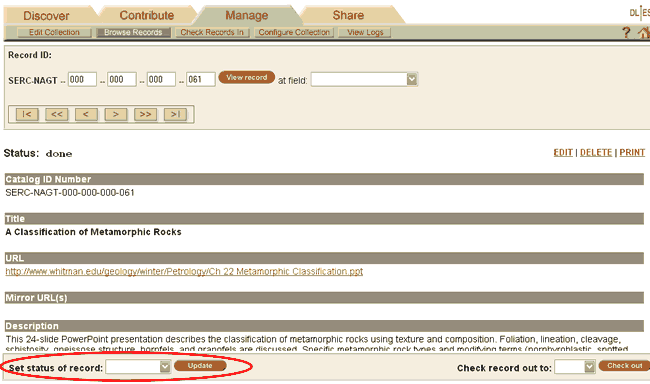Click the Update status button
The width and height of the screenshot is (650, 384).
(x=200, y=366)
